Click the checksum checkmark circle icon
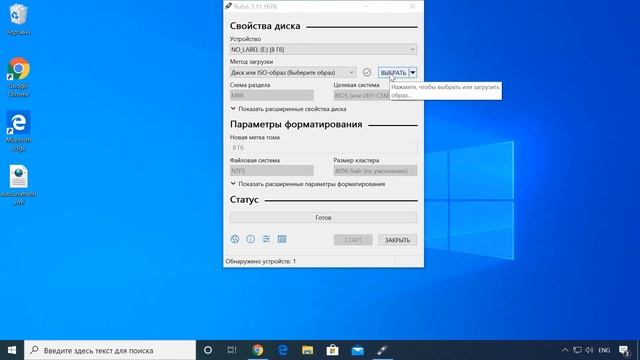This screenshot has height=360, width=640. point(367,72)
